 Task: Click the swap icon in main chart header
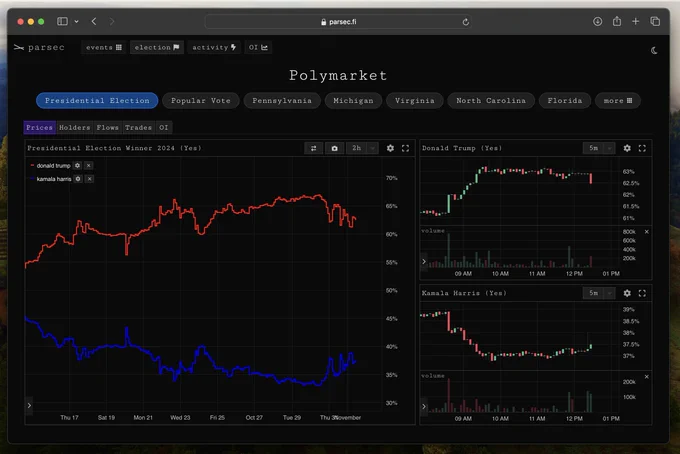tap(314, 148)
